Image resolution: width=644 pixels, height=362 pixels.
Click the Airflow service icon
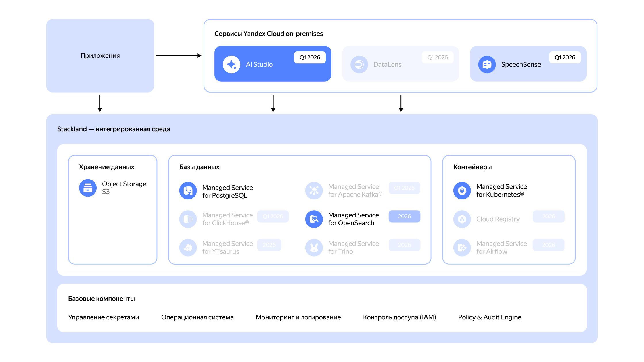point(462,248)
